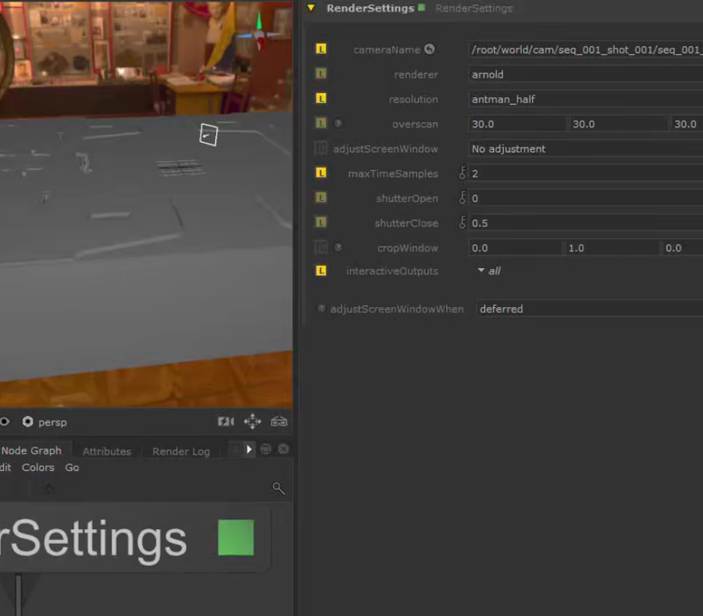This screenshot has width=703, height=616.
Task: Switch to the Render Log tab
Action: pos(181,451)
